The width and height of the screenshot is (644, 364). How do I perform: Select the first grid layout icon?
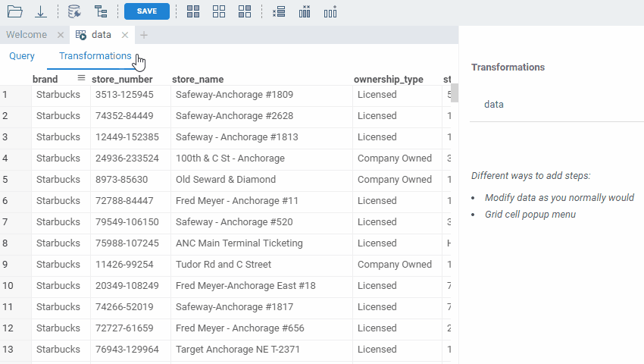click(193, 11)
